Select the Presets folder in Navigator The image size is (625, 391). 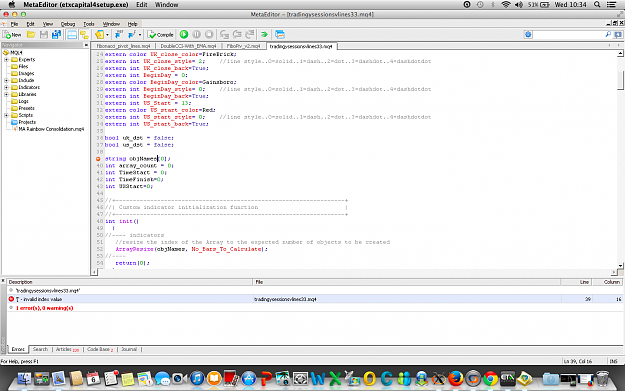(x=26, y=108)
